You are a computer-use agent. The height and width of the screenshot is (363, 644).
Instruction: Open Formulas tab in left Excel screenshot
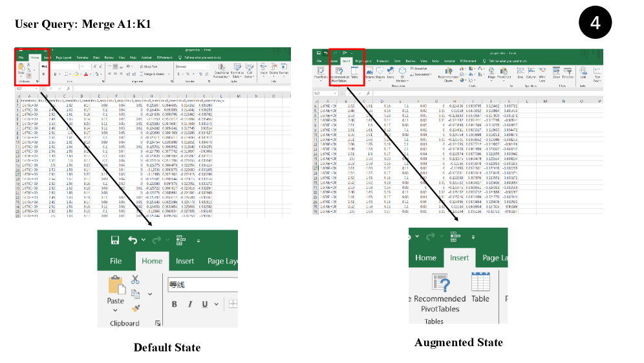82,58
